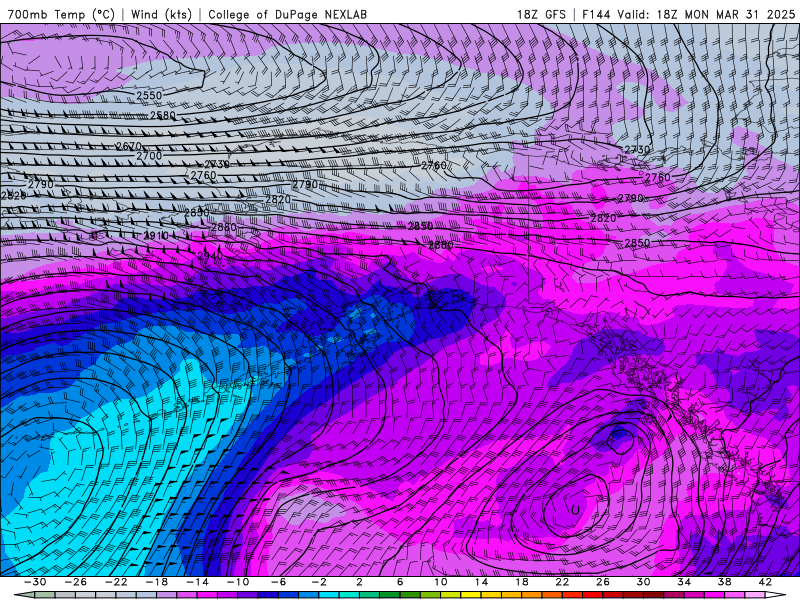The height and width of the screenshot is (600, 800).
Task: Click the 6 colorbar tick label
Action: (x=400, y=582)
